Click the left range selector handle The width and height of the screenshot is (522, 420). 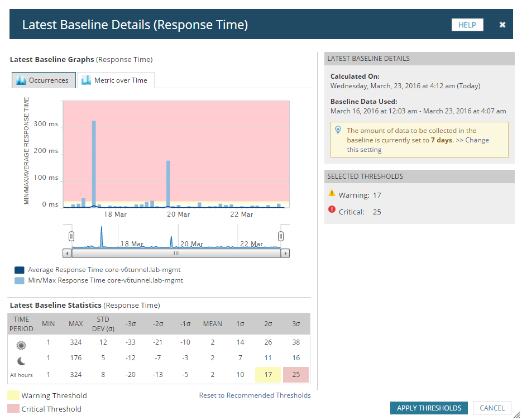pyautogui.click(x=71, y=236)
